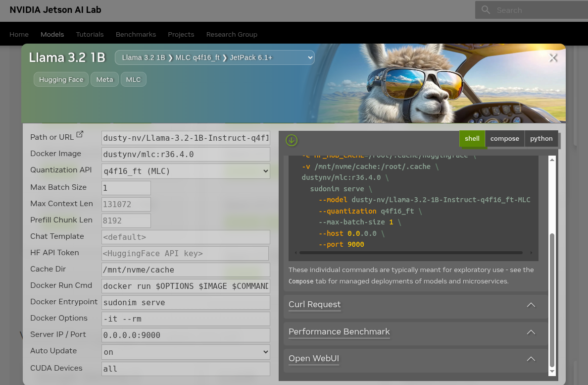Screen dimensions: 588x385
Task: Click the Search box at top
Action: pos(532,10)
